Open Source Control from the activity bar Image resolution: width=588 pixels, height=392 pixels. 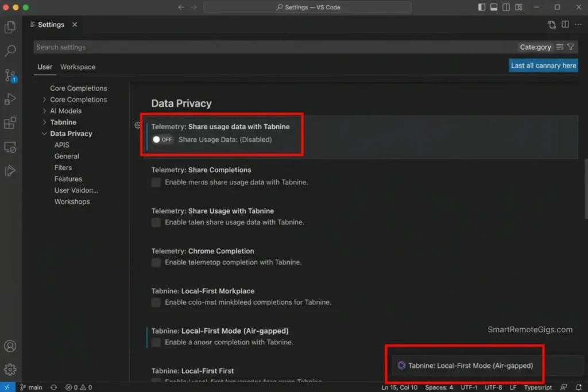coord(10,75)
